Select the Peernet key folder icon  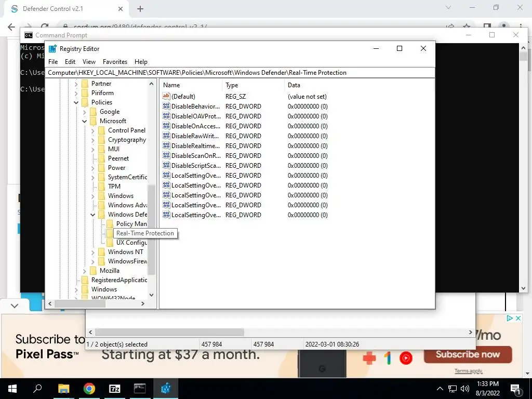(x=101, y=158)
